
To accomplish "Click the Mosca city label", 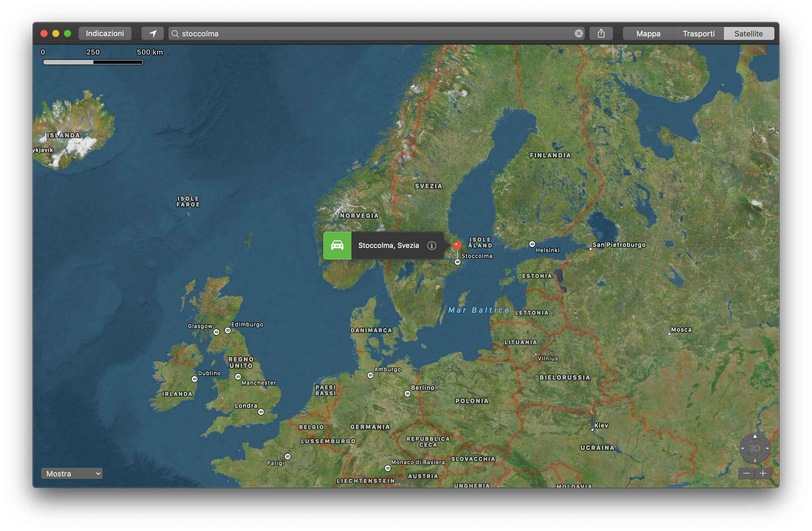I will [681, 330].
